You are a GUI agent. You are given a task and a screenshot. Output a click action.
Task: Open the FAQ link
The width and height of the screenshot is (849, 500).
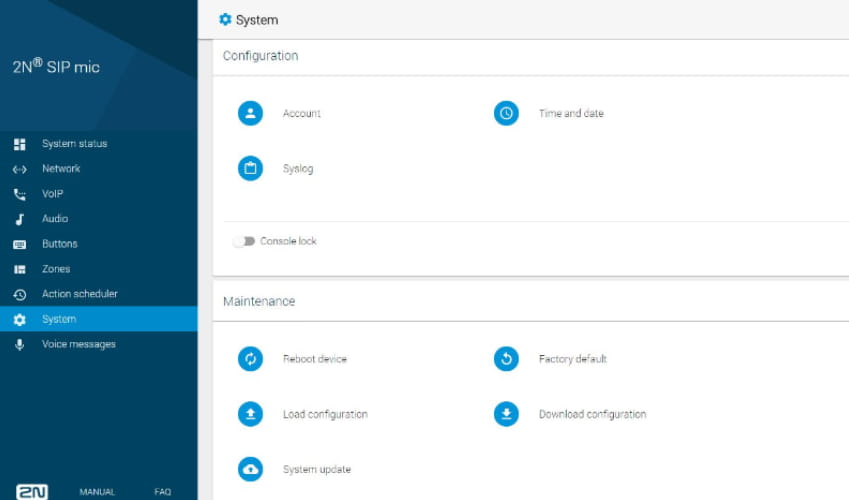[162, 492]
